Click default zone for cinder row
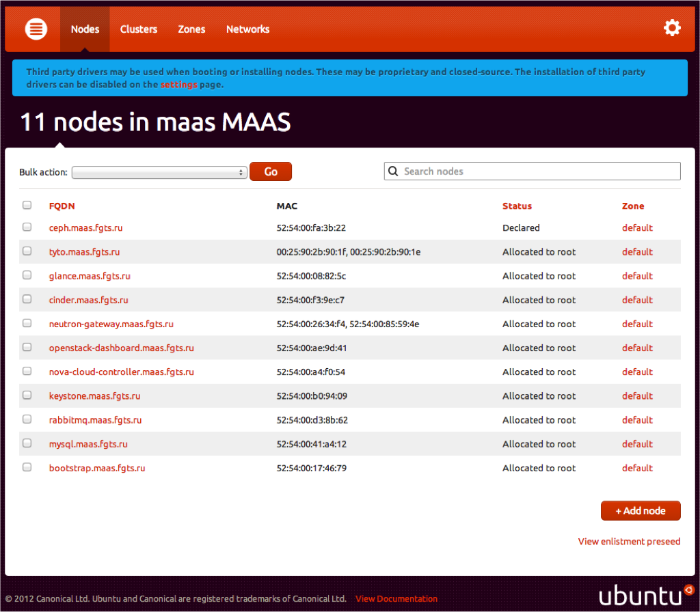700x612 pixels. tap(637, 301)
